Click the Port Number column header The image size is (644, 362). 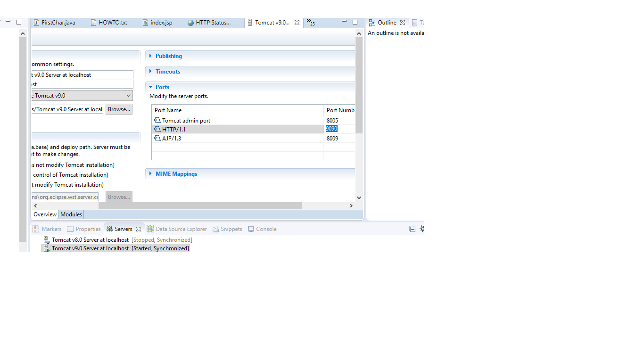pyautogui.click(x=339, y=110)
